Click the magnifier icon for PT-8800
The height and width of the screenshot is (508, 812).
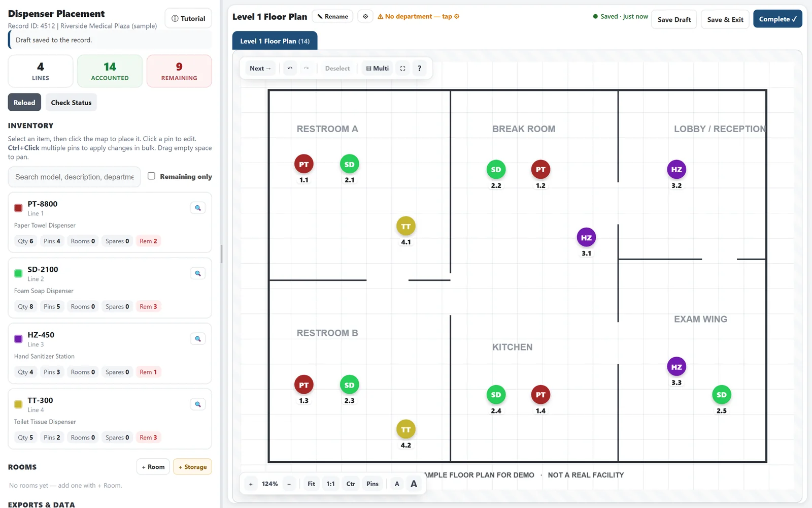coord(198,208)
